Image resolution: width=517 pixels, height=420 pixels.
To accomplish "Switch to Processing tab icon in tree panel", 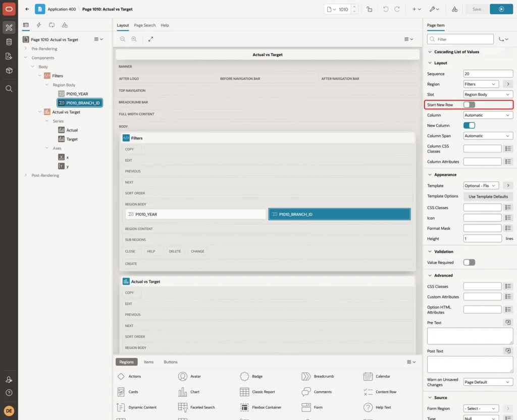I will click(52, 25).
